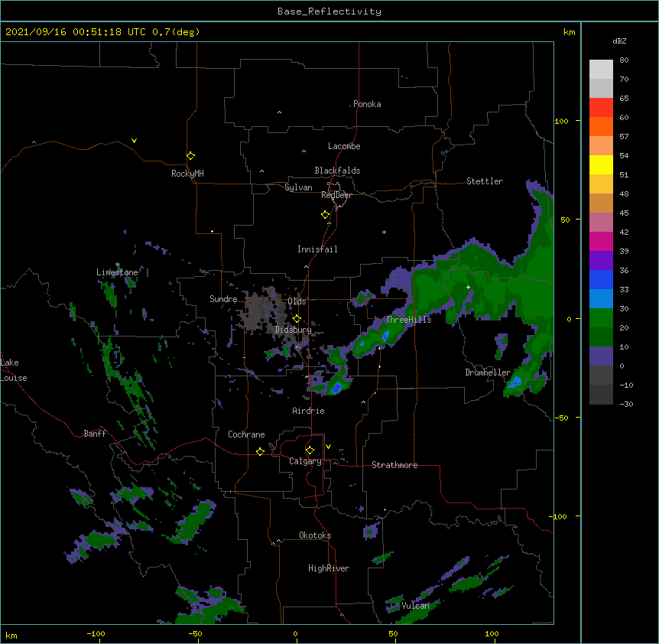Image resolution: width=659 pixels, height=644 pixels.
Task: Click the Limestone label on the map
Action: click(117, 272)
